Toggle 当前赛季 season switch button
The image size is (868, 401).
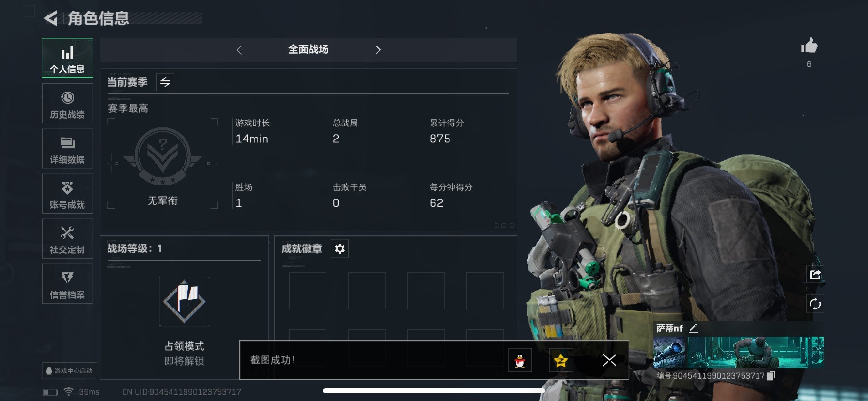[165, 82]
